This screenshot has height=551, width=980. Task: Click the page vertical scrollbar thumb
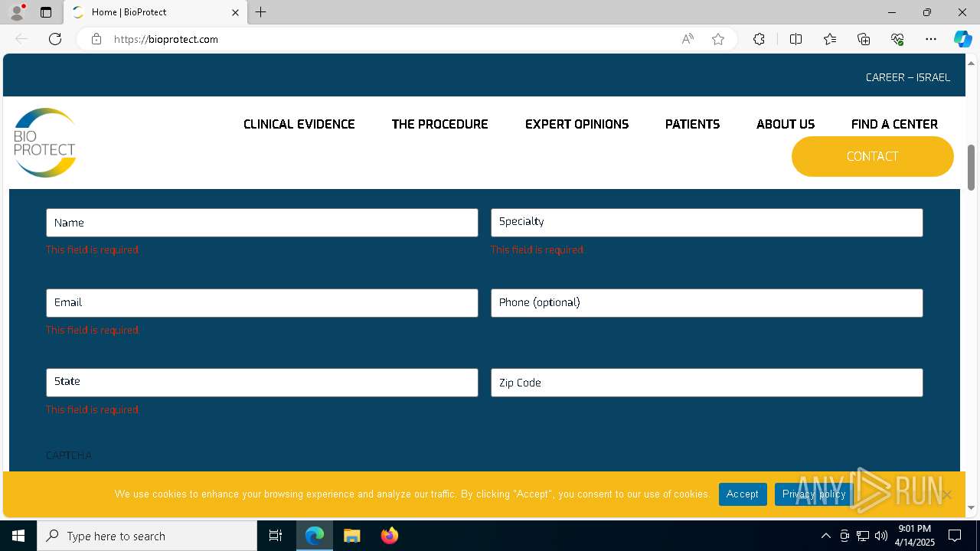coord(972,168)
